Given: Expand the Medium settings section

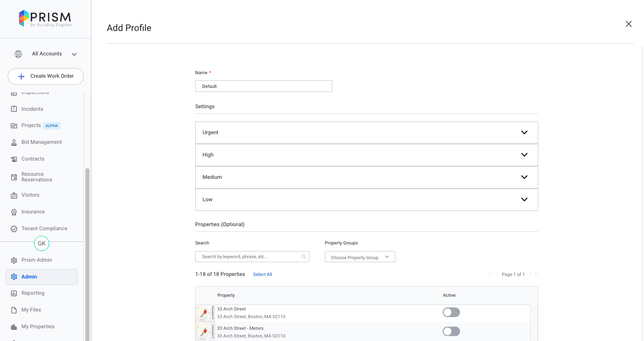Looking at the screenshot, I should (x=524, y=177).
